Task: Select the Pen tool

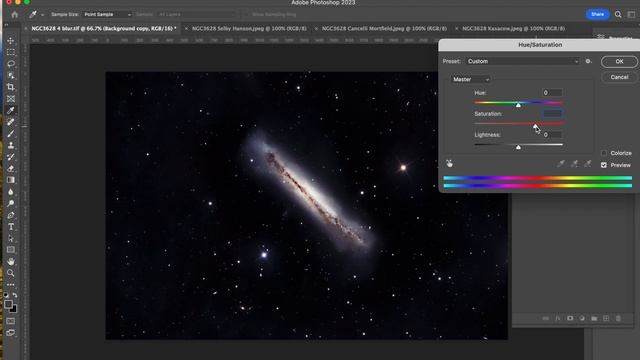Action: [x=11, y=215]
